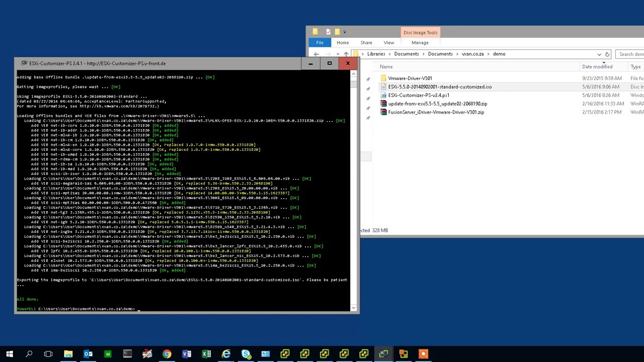
Task: Click date 5/6/2016 9:06 AM
Action: click(601, 87)
